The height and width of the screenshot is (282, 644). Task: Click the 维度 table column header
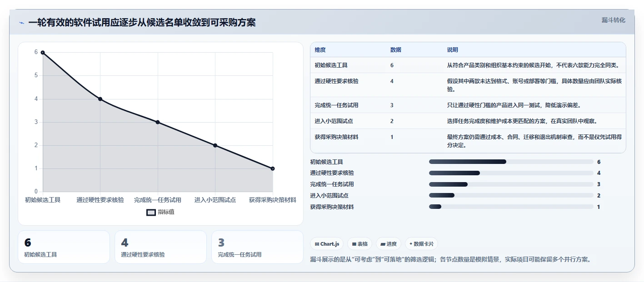(320, 50)
